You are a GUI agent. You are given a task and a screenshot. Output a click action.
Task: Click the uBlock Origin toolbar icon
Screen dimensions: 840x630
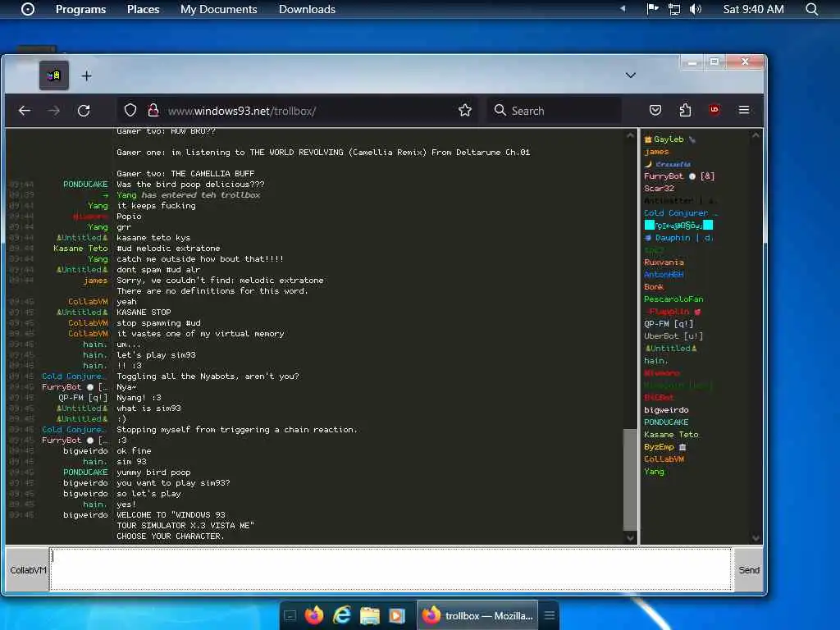(714, 110)
